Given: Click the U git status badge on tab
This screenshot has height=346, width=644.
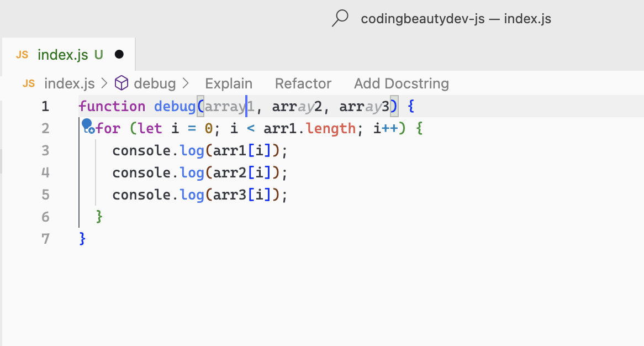Looking at the screenshot, I should point(98,55).
